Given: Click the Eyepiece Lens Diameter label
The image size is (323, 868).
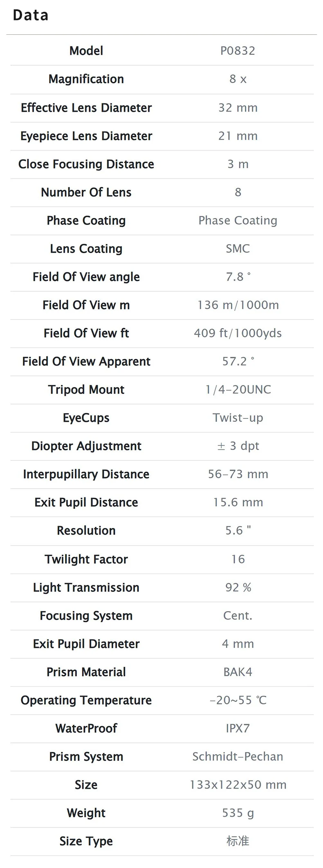Looking at the screenshot, I should coord(86,136).
